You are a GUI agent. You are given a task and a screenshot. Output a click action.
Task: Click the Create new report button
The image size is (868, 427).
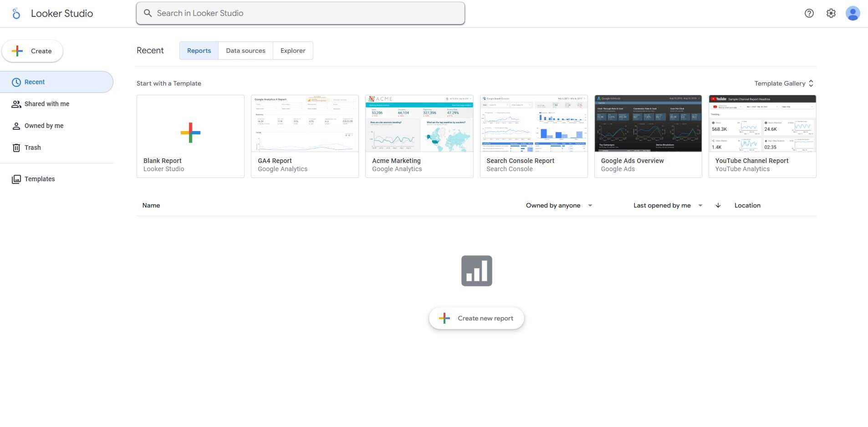pos(476,318)
